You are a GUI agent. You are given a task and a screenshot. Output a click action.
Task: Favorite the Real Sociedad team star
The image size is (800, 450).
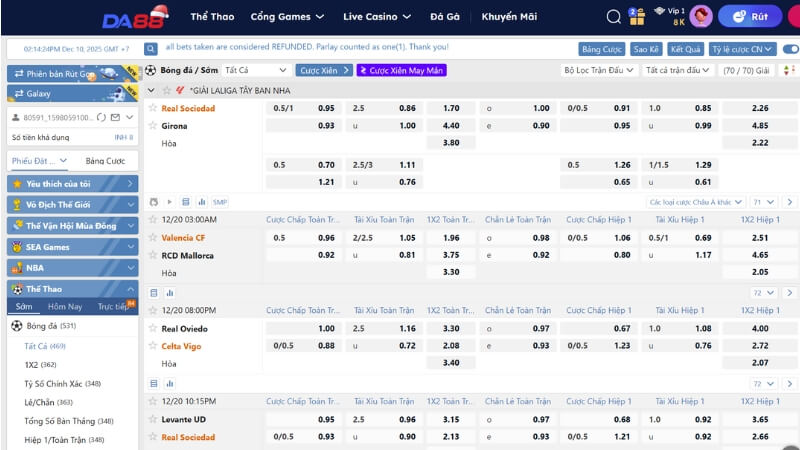(x=153, y=108)
